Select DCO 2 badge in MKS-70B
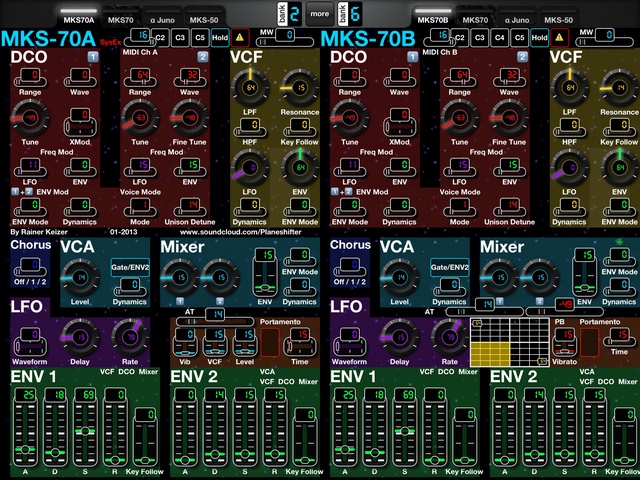Image resolution: width=640 pixels, height=480 pixels. 522,57
